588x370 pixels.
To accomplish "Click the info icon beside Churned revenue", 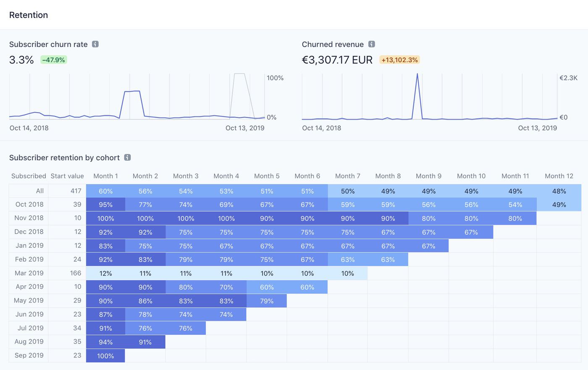I will (371, 44).
